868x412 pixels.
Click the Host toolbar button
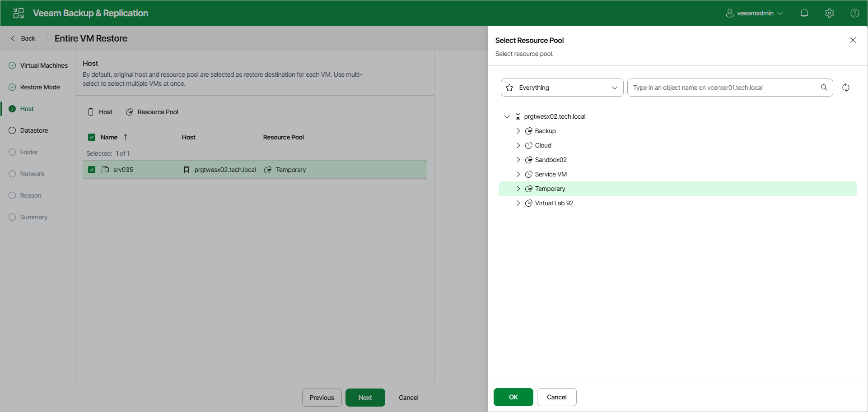pos(100,112)
